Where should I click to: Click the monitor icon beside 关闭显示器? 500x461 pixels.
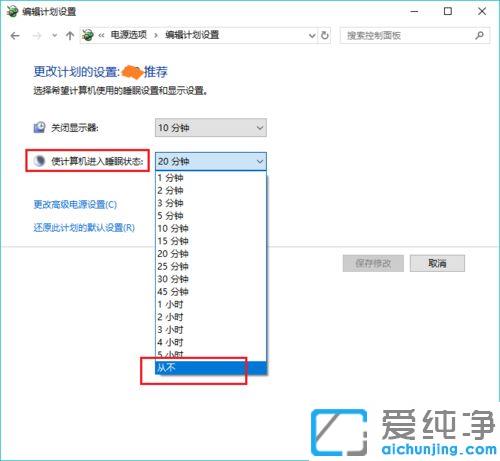click(x=39, y=127)
